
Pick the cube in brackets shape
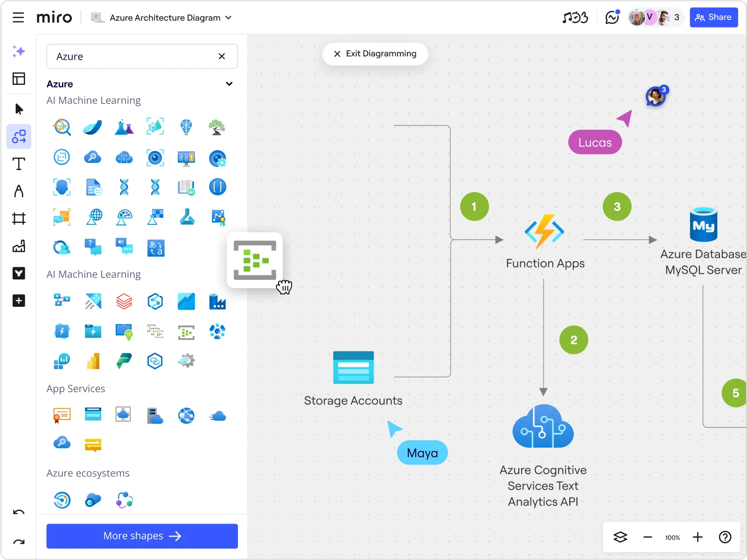(x=155, y=126)
